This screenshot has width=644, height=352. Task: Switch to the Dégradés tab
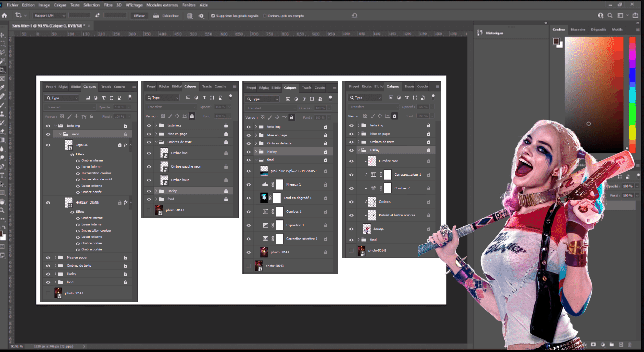pyautogui.click(x=598, y=30)
